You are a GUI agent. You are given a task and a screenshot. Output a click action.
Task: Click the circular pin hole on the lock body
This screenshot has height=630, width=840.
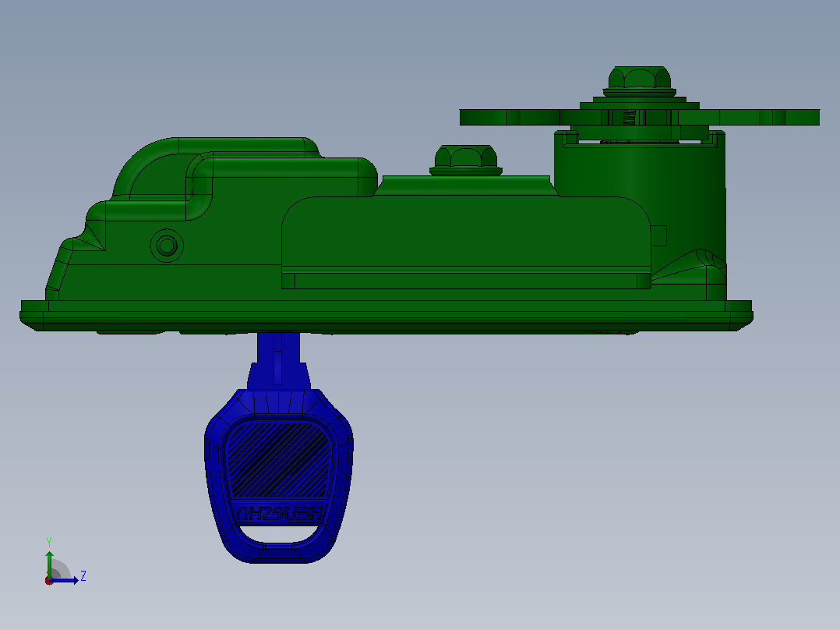[167, 246]
